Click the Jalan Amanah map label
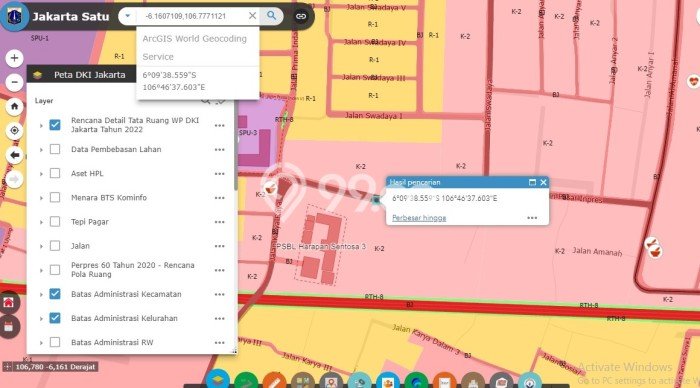 click(597, 251)
